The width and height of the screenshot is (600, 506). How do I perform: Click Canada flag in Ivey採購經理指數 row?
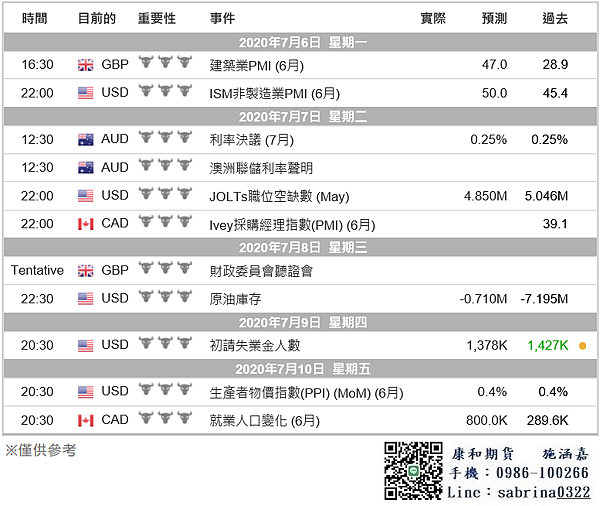click(85, 224)
